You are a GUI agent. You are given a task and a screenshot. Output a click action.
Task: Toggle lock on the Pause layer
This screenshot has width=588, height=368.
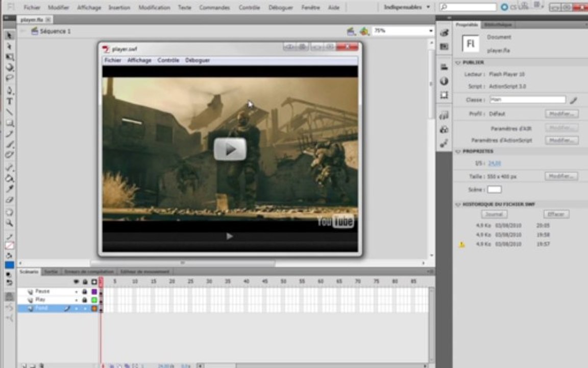85,291
